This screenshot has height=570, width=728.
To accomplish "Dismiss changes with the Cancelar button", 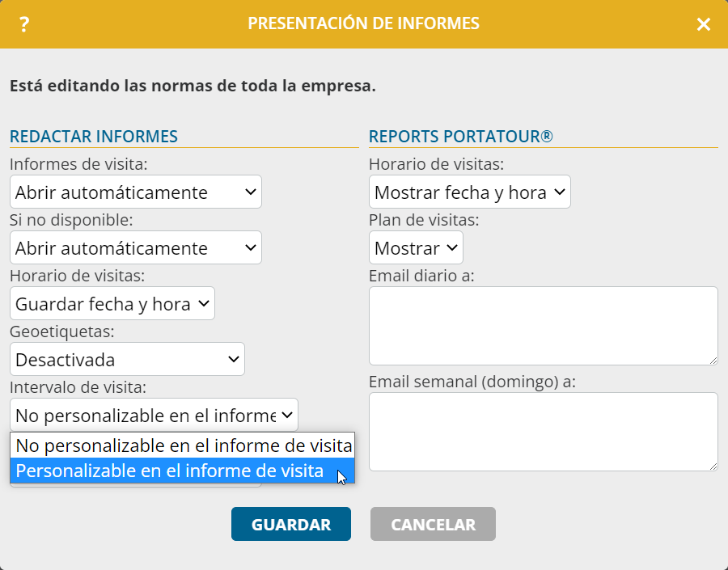I will click(434, 524).
